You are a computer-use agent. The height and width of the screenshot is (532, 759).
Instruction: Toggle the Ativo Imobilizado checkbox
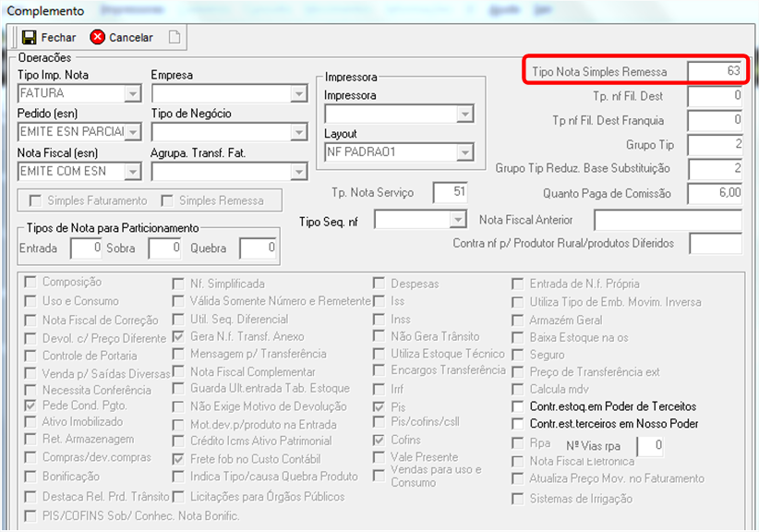pyautogui.click(x=30, y=422)
